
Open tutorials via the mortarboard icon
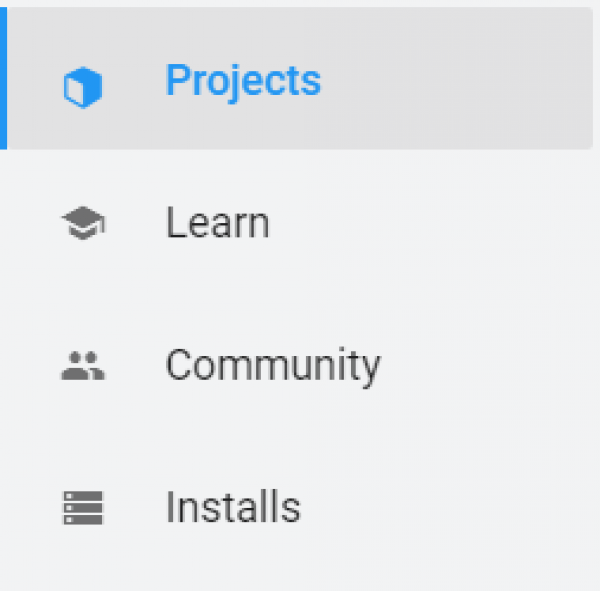83,224
